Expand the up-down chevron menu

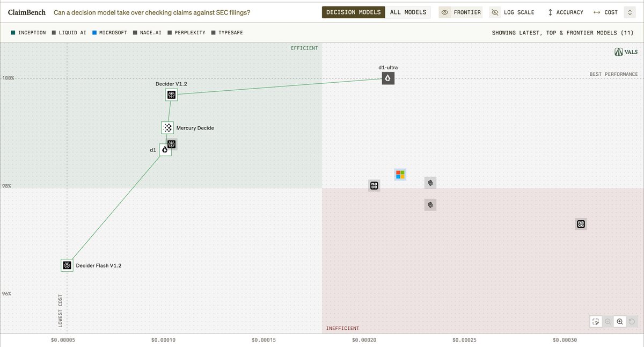tap(630, 12)
